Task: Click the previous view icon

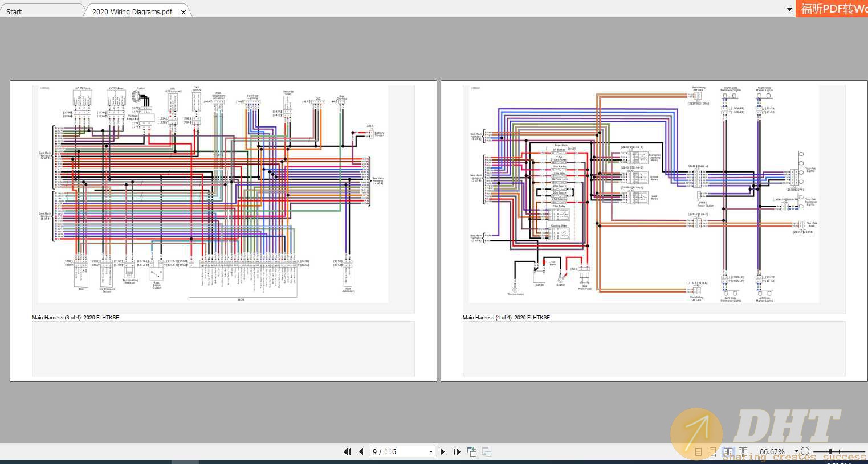Action: 472,451
